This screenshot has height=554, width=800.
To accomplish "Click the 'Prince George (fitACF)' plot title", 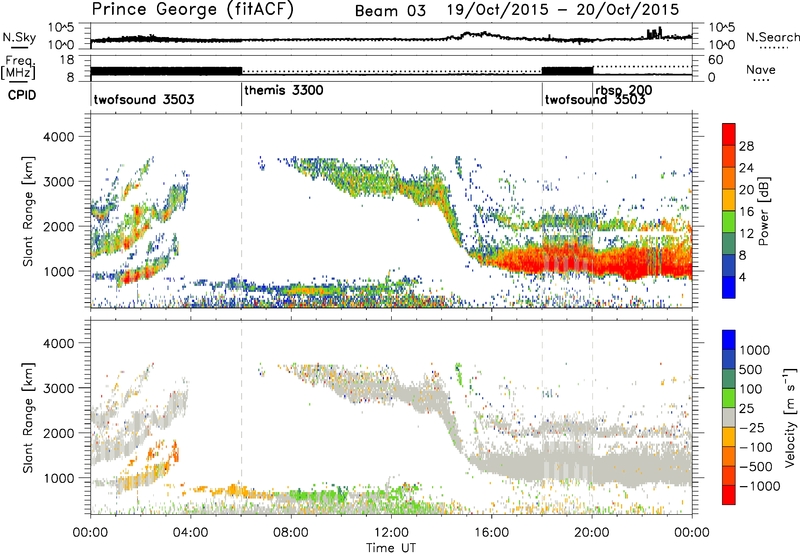I will coord(193,9).
